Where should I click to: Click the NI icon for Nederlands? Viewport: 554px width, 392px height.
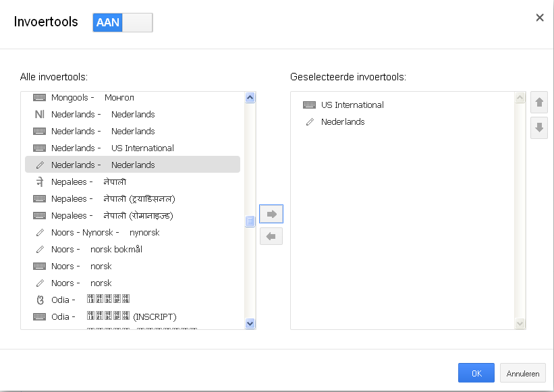[40, 115]
